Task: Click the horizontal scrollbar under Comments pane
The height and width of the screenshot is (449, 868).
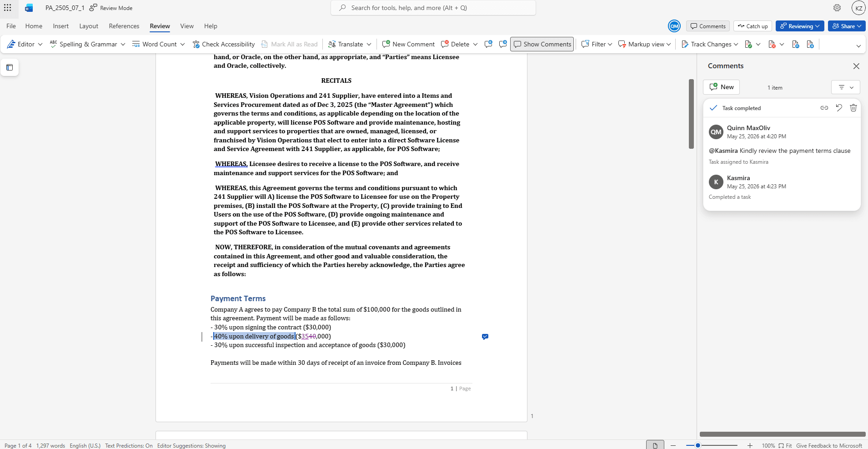Action: click(783, 434)
